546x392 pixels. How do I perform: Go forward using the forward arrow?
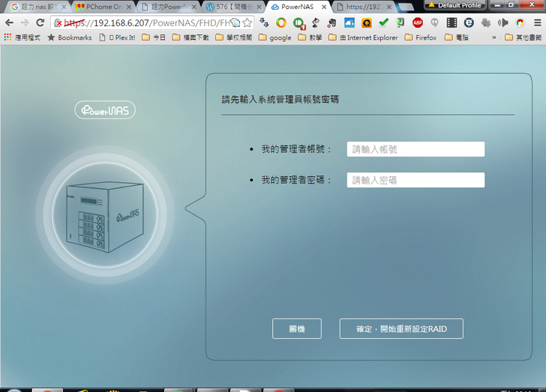point(25,23)
